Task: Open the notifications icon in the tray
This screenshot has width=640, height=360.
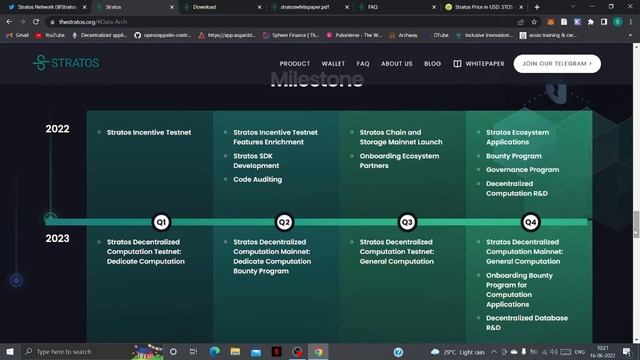Action: [627, 351]
